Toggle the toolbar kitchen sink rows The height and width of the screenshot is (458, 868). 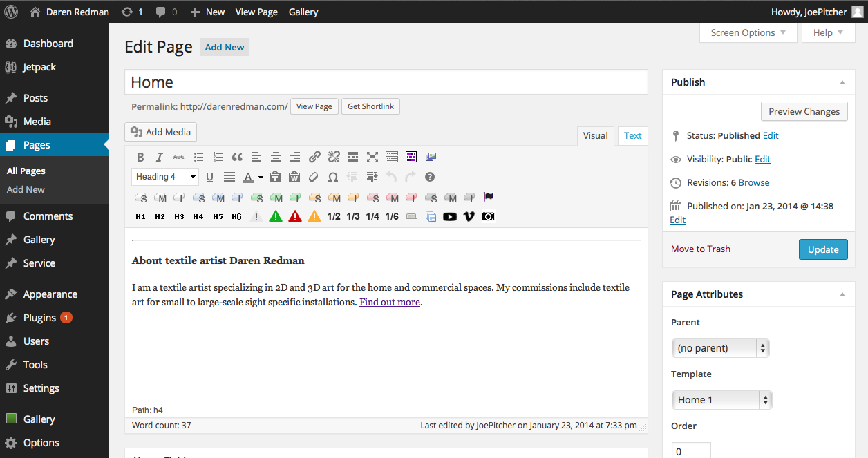[392, 157]
